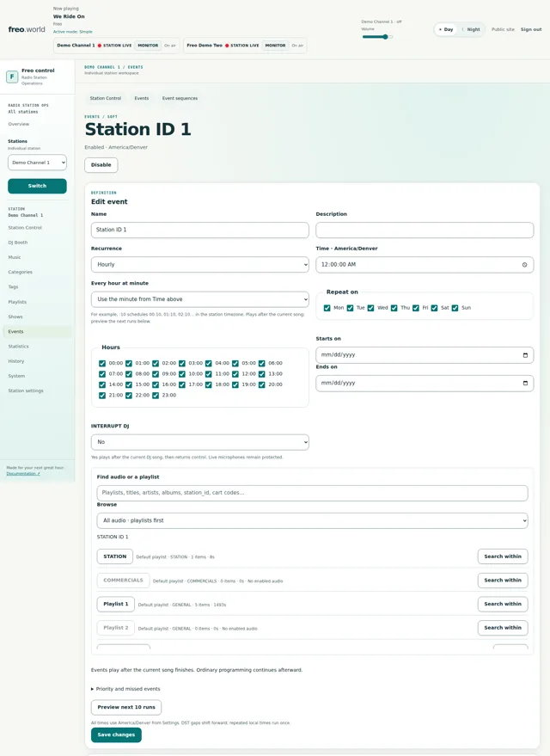
Task: Click Sign out
Action: (x=531, y=29)
